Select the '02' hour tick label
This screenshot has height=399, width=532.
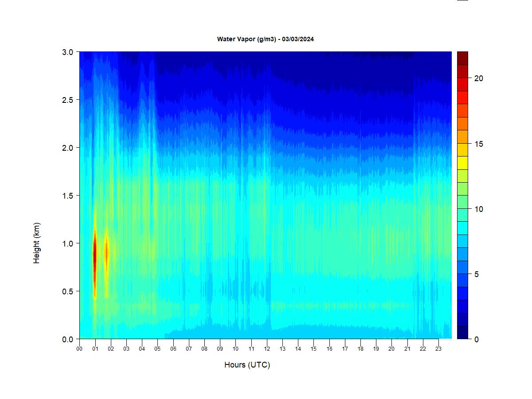click(111, 348)
